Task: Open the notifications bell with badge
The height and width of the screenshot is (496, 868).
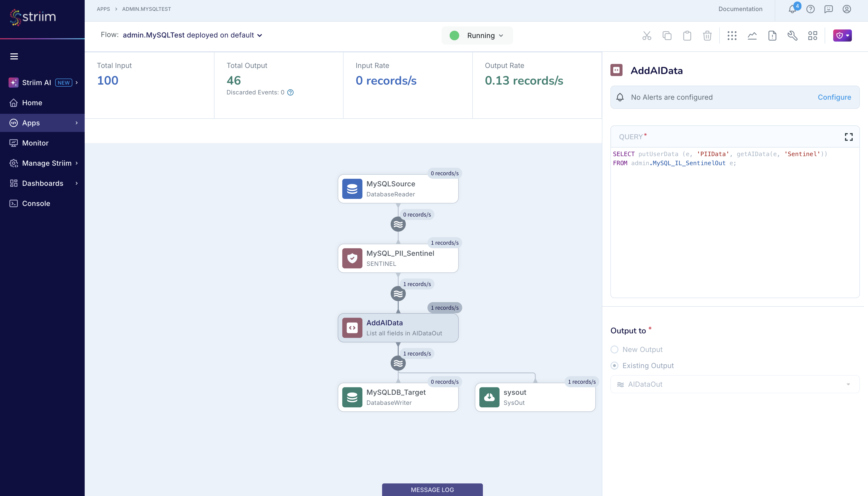Action: tap(792, 9)
